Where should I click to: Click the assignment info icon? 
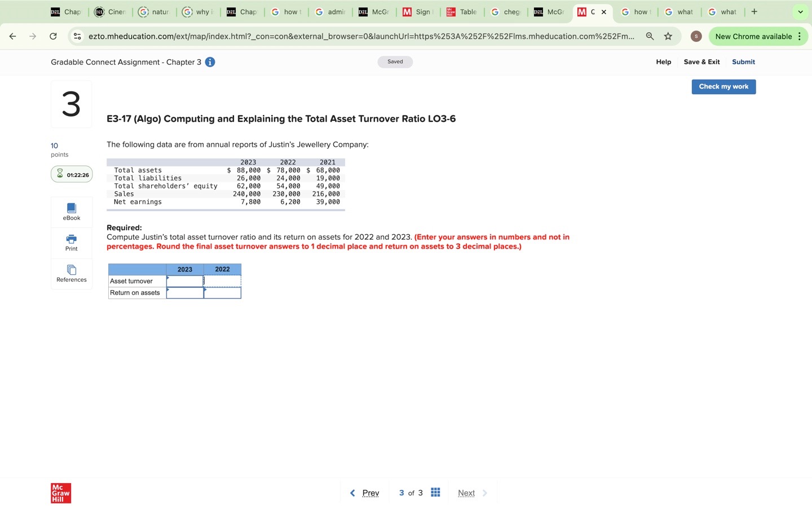pos(209,62)
